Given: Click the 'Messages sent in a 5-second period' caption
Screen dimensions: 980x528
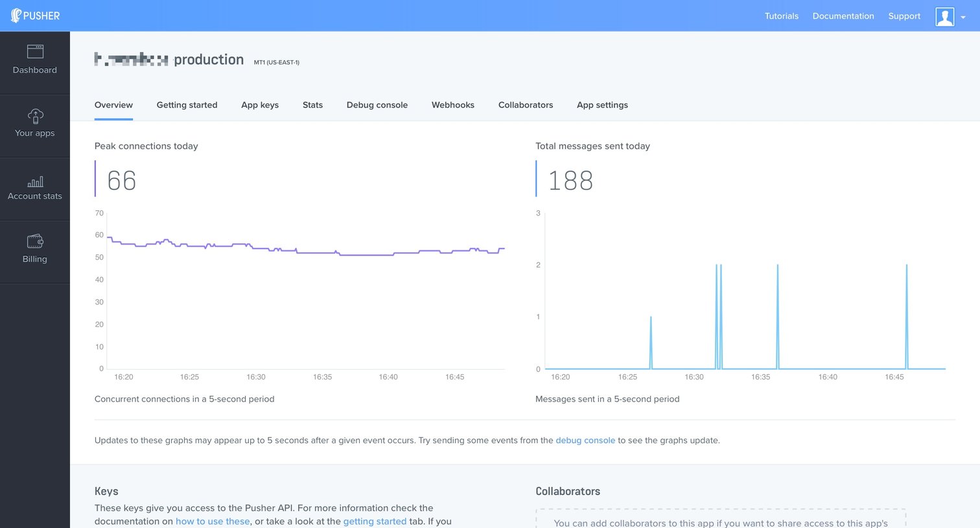Looking at the screenshot, I should pos(607,399).
